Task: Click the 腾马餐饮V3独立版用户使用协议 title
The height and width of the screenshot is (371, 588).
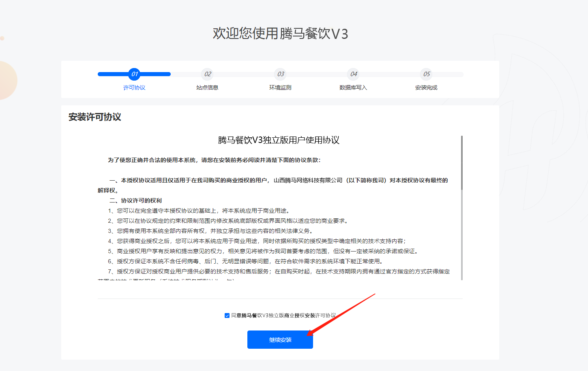Action: pos(279,140)
